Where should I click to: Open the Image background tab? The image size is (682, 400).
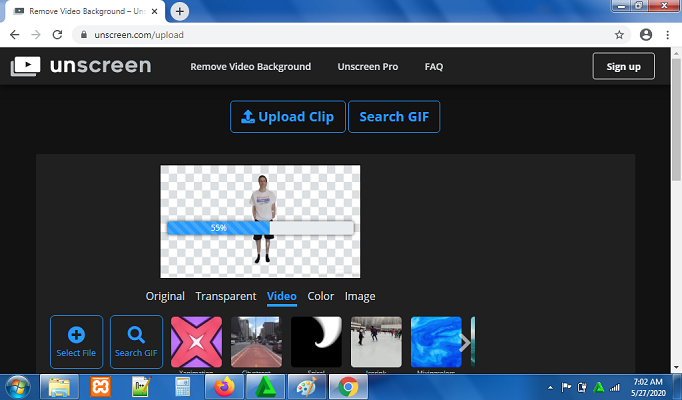360,296
